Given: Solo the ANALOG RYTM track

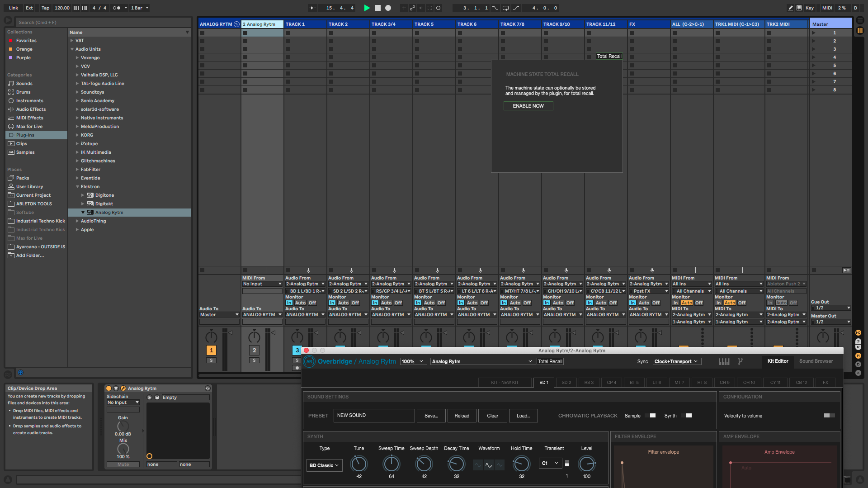Looking at the screenshot, I should coord(211,360).
